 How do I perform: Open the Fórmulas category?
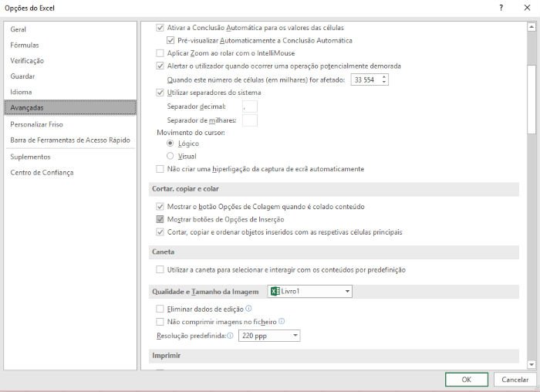(70, 45)
